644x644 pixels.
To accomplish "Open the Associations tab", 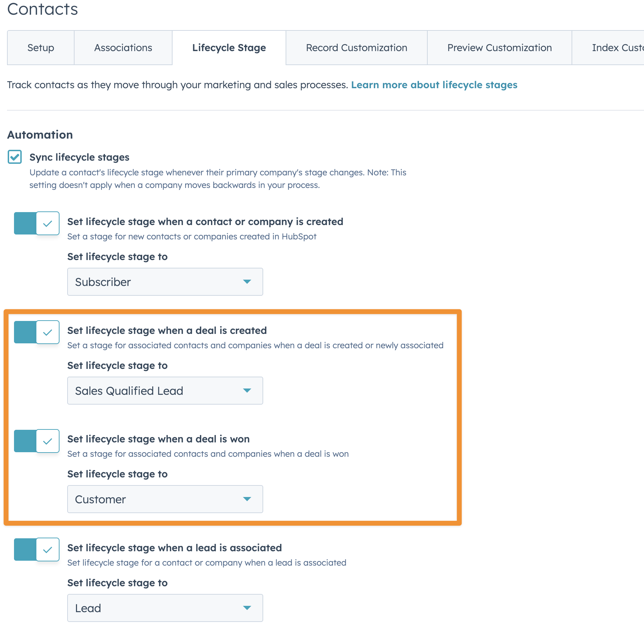I will coord(123,48).
